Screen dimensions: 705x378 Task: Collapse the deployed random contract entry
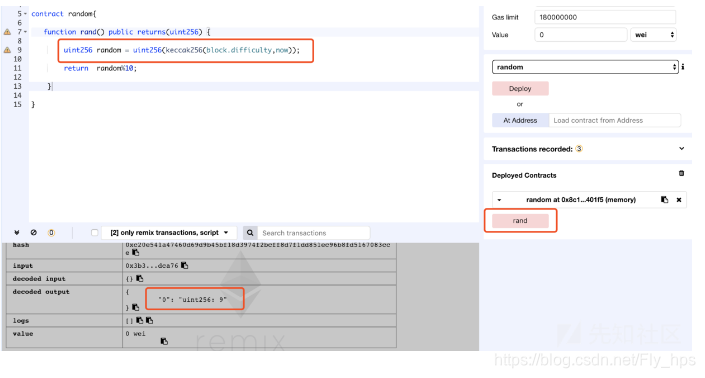coord(500,200)
